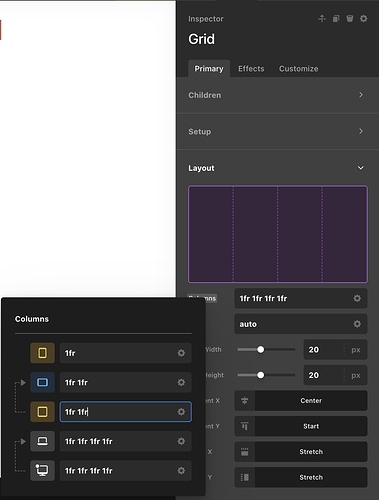Click the Start alignment button

[311, 426]
